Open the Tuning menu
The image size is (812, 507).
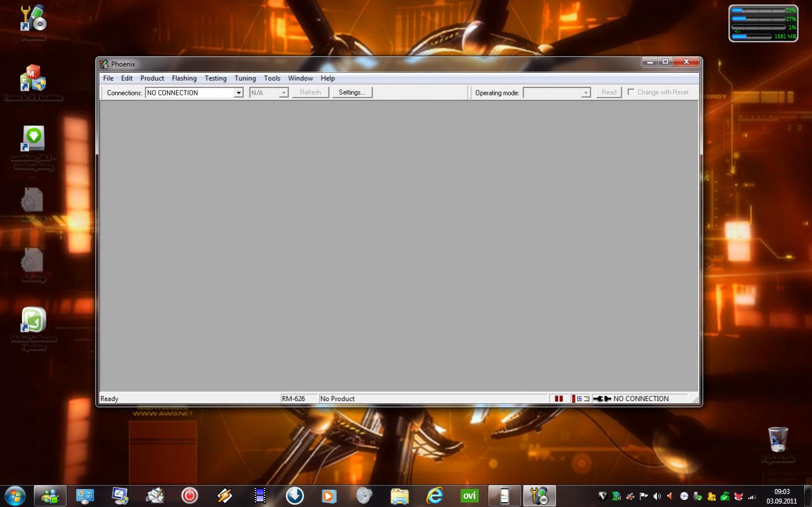coord(245,78)
